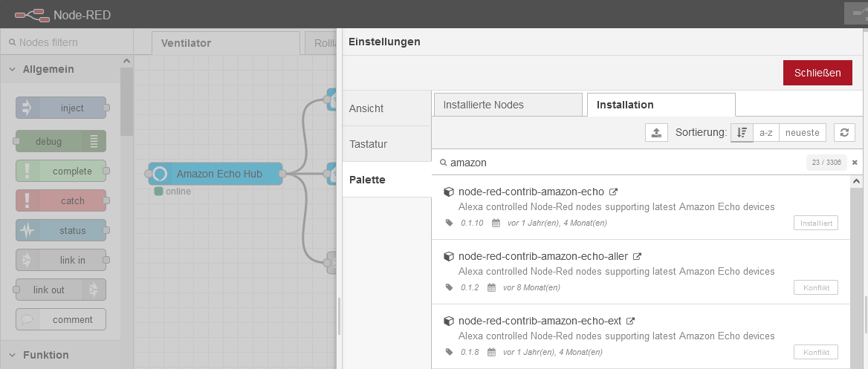
Task: Open external link for node-red-contrib-amazon-echo-ext
Action: pos(630,321)
